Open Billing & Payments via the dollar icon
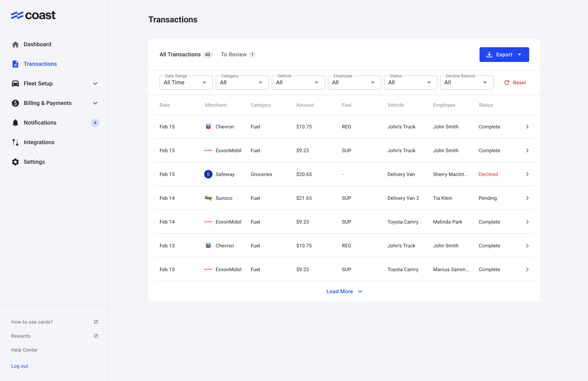 (15, 103)
